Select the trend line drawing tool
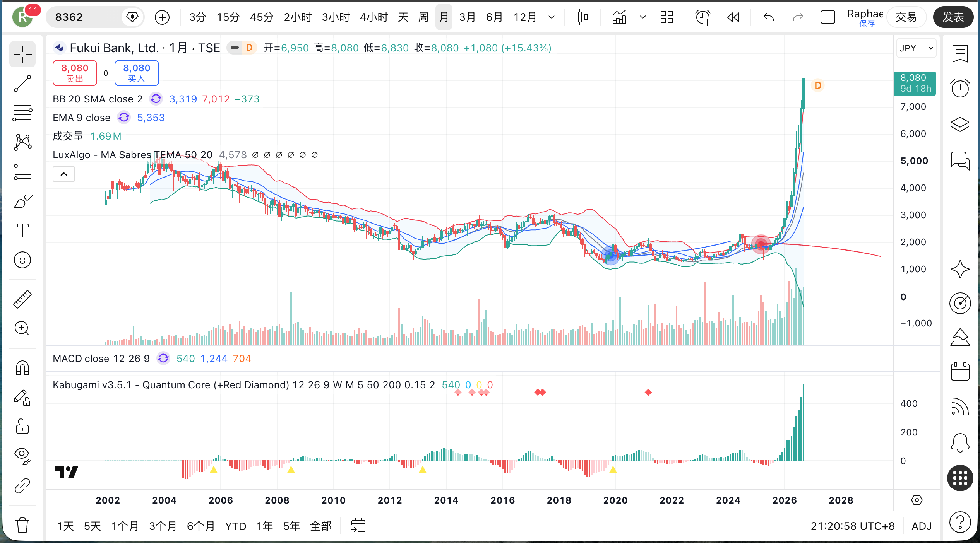 click(22, 84)
